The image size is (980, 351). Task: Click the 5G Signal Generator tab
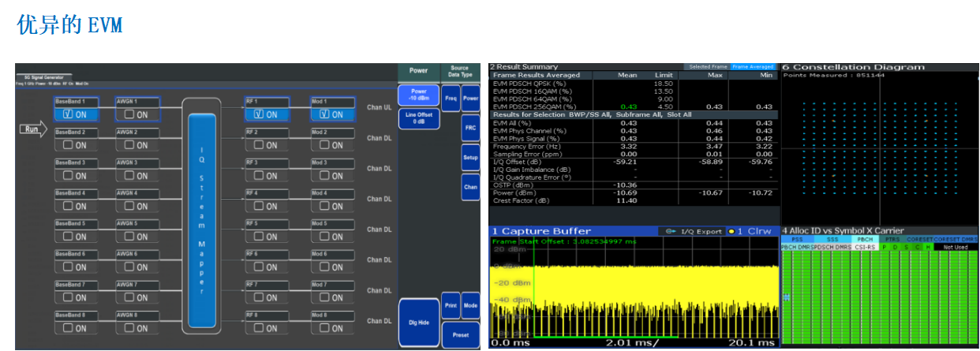[43, 76]
